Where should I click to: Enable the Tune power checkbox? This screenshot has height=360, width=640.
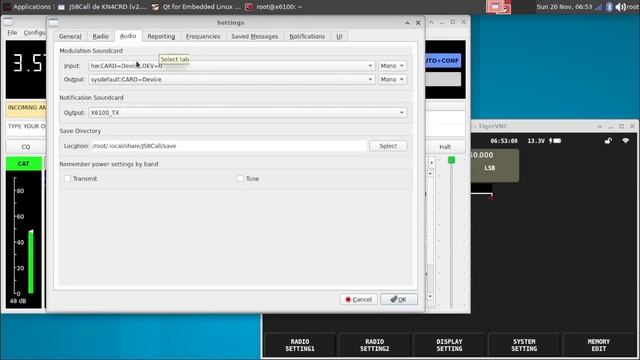click(x=240, y=178)
